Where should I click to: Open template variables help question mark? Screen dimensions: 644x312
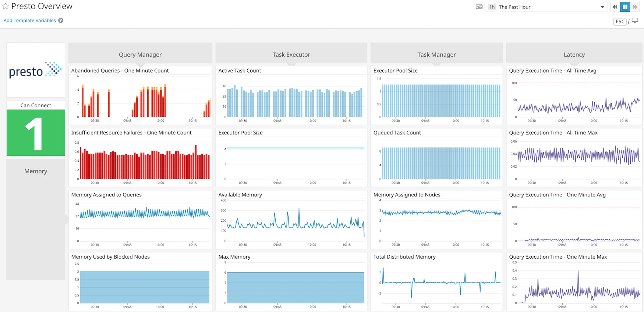(x=61, y=21)
